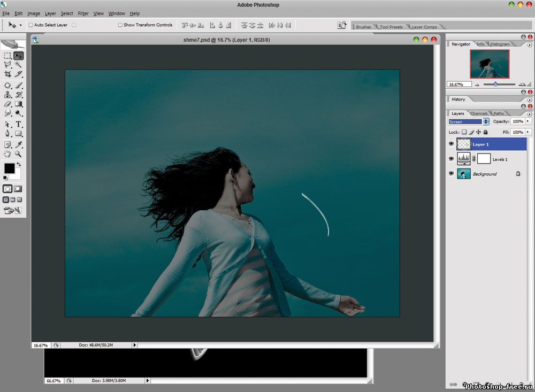Open the Brushes palette well tab

[363, 27]
